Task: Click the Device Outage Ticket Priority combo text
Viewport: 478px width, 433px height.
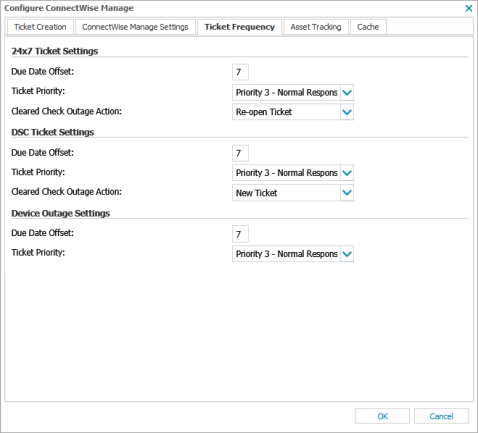Action: [x=286, y=254]
